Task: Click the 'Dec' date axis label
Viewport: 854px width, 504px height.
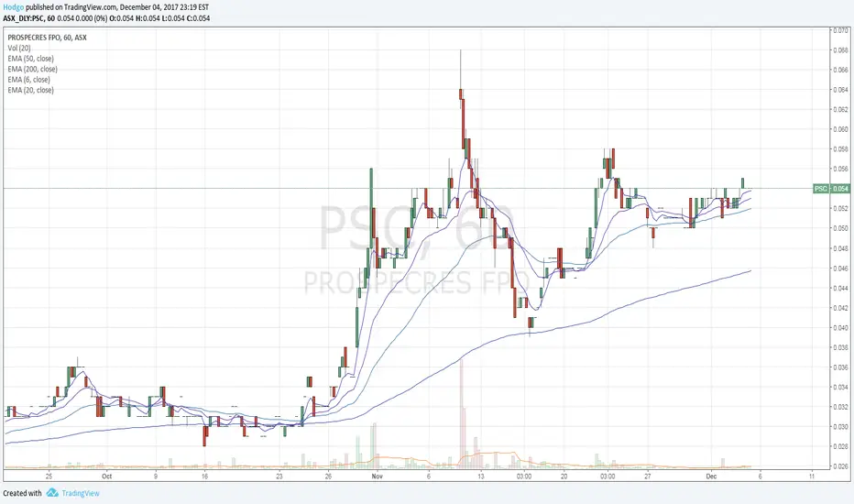Action: tap(711, 477)
